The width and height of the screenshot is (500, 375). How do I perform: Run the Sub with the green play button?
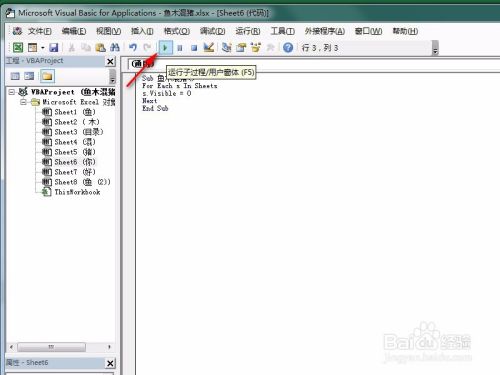[165, 48]
